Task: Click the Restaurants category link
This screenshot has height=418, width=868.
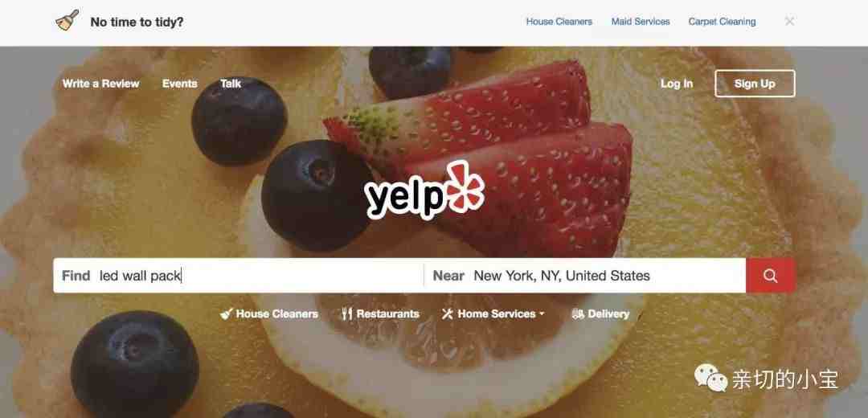Action: 387,314
